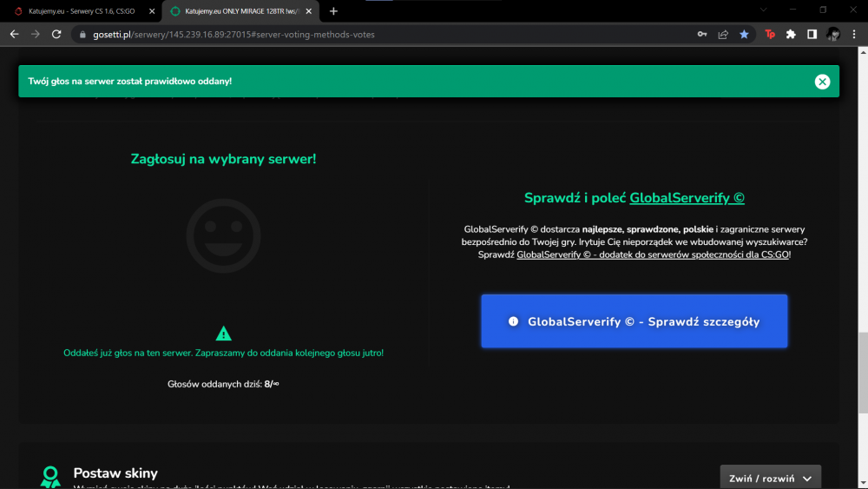Click the Głosów oddanych dziś counter text
Image resolution: width=868 pixels, height=489 pixels.
pyautogui.click(x=223, y=384)
